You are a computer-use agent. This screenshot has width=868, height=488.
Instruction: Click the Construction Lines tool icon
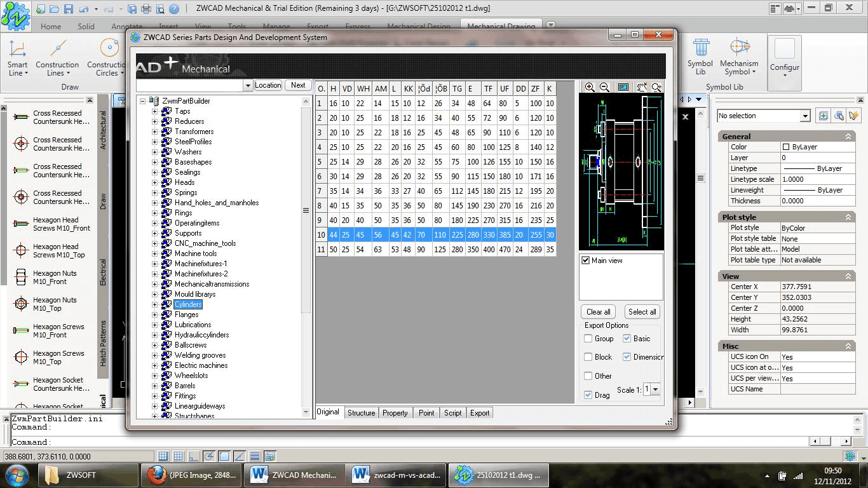57,48
